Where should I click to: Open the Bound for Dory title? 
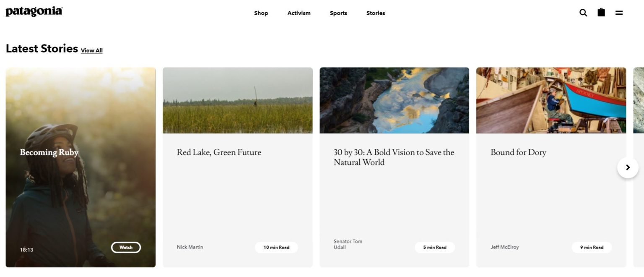point(518,152)
